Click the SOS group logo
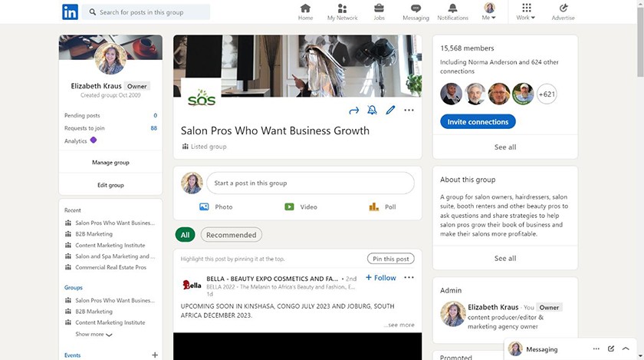 point(201,97)
